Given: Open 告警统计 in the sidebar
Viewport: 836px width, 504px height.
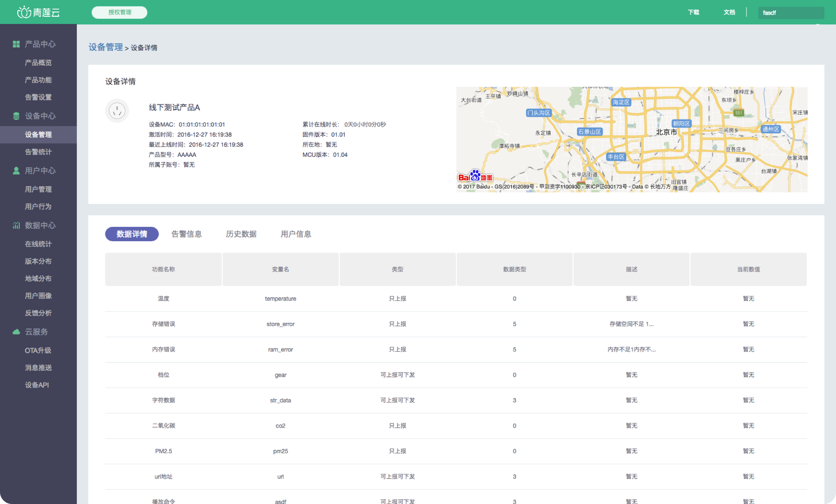Looking at the screenshot, I should [x=38, y=152].
